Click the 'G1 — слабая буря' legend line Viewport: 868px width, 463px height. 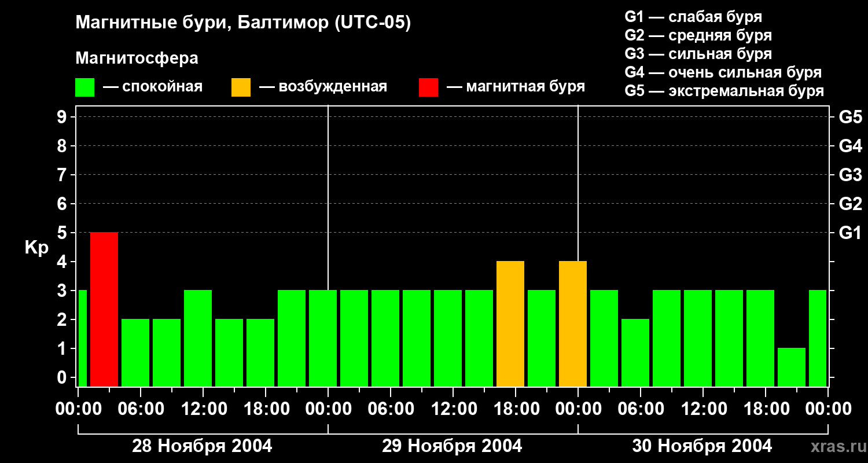(x=693, y=17)
